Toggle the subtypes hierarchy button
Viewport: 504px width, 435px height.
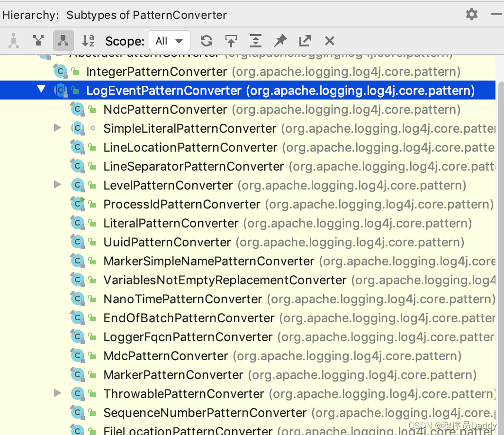click(63, 41)
